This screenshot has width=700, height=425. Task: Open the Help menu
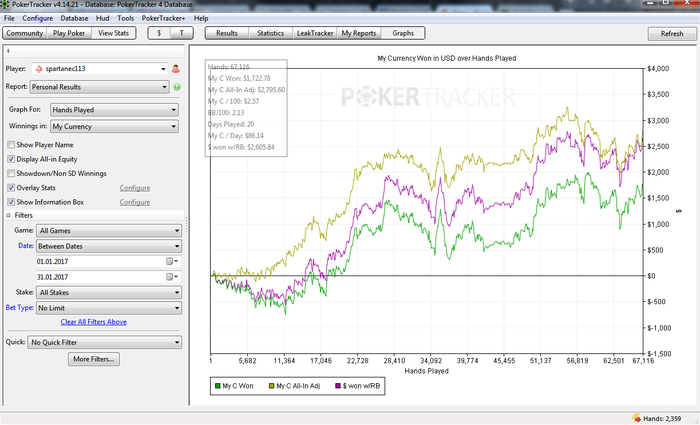click(x=201, y=18)
